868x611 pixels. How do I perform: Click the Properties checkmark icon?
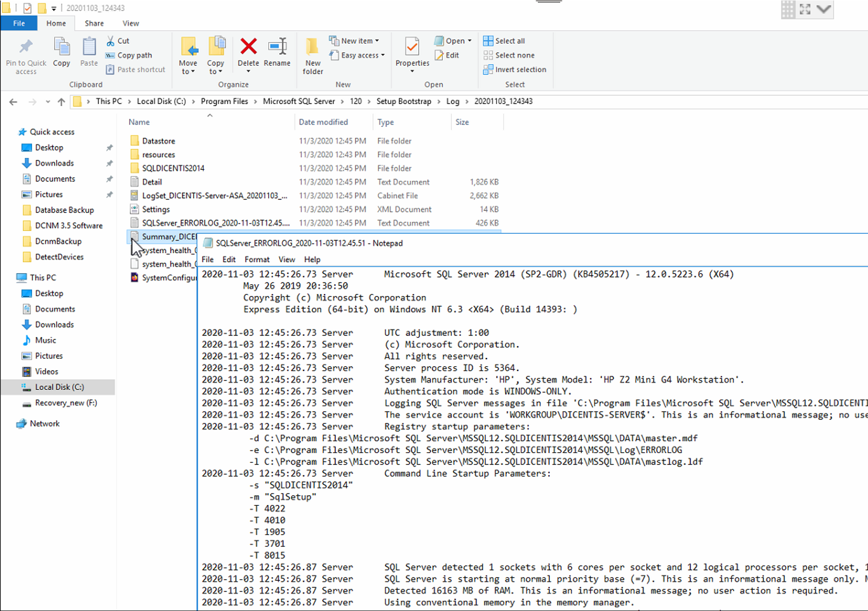412,47
